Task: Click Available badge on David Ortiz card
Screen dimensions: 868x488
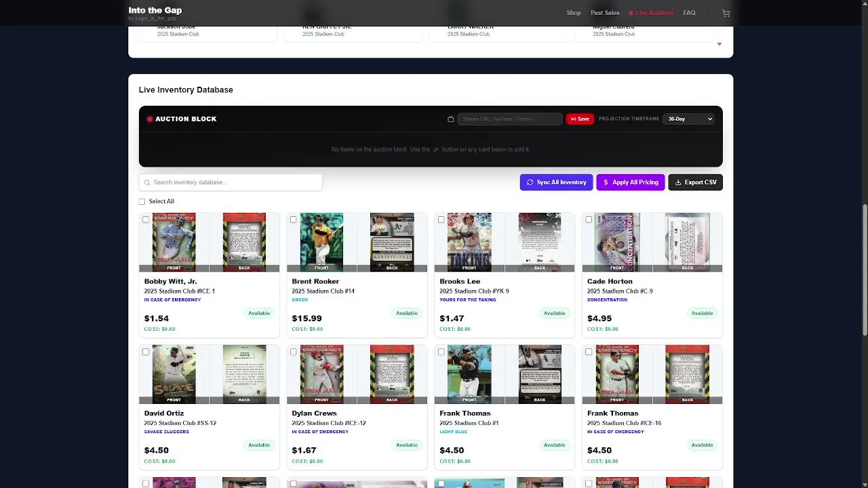Action: coord(259,445)
